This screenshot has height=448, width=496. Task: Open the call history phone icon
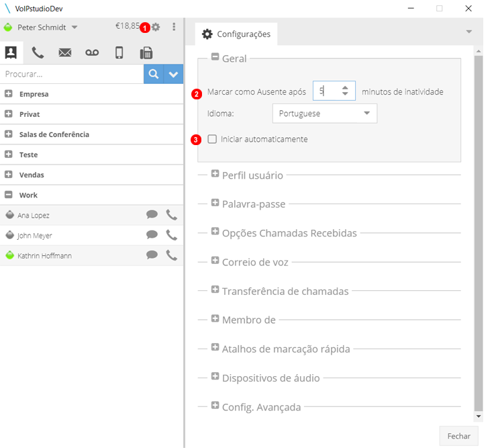38,52
